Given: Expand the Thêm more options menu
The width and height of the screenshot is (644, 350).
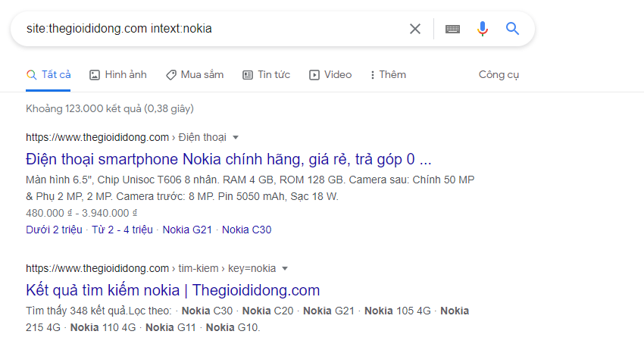Looking at the screenshot, I should tap(388, 74).
